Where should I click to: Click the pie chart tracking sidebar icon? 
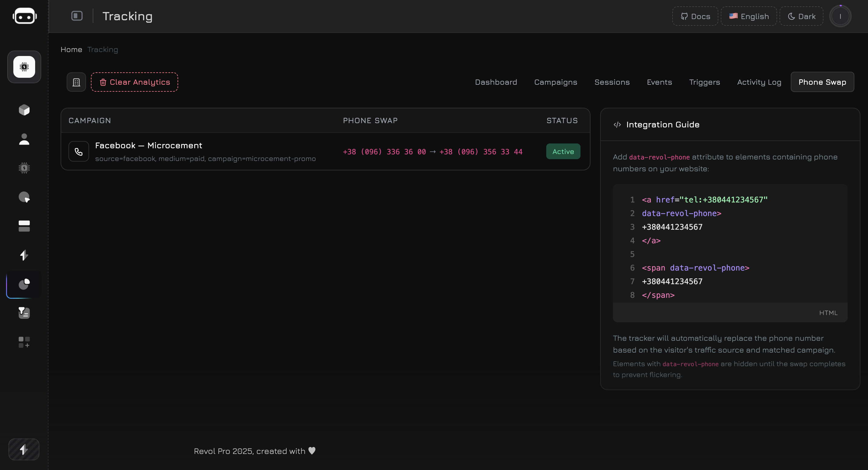24,284
